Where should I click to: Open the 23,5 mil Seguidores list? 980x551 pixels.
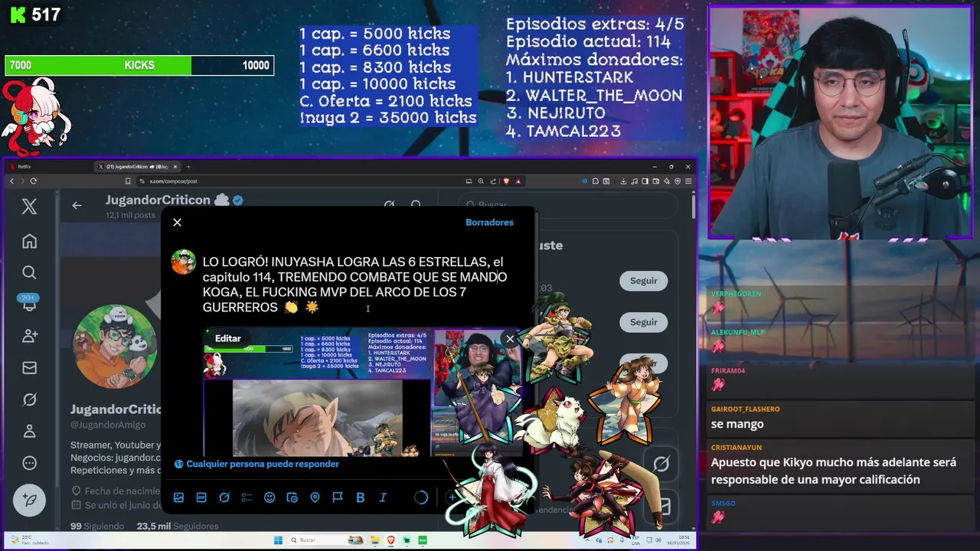coord(178,526)
